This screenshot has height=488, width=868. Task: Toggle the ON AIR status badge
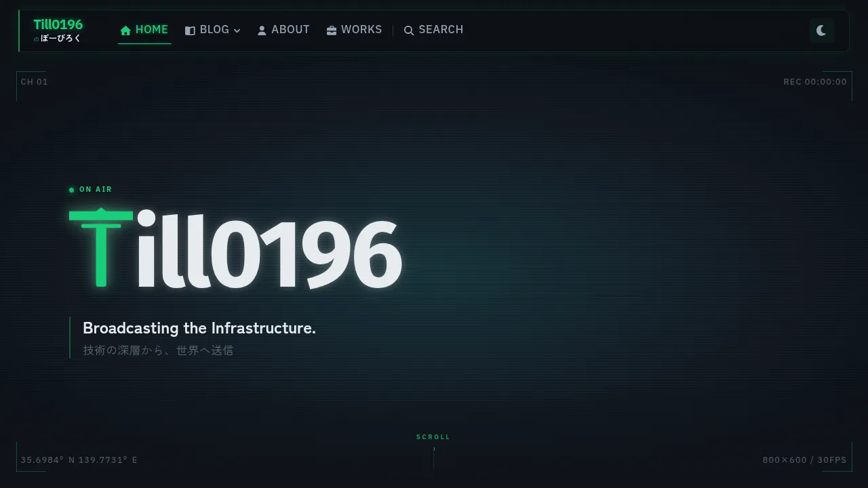pos(90,189)
